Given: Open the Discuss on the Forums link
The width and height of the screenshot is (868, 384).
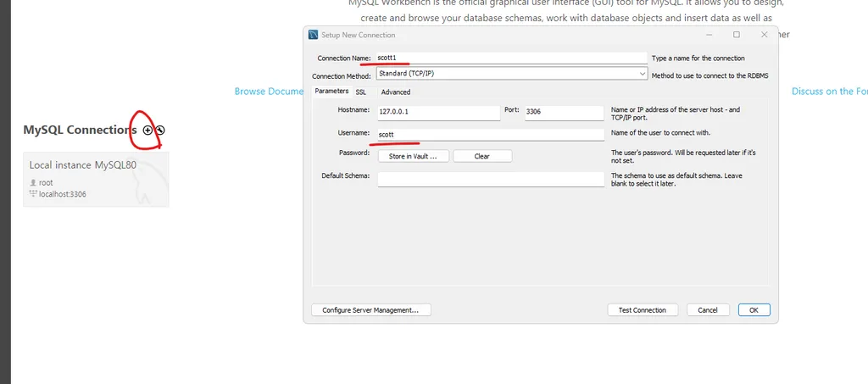Looking at the screenshot, I should (x=829, y=92).
